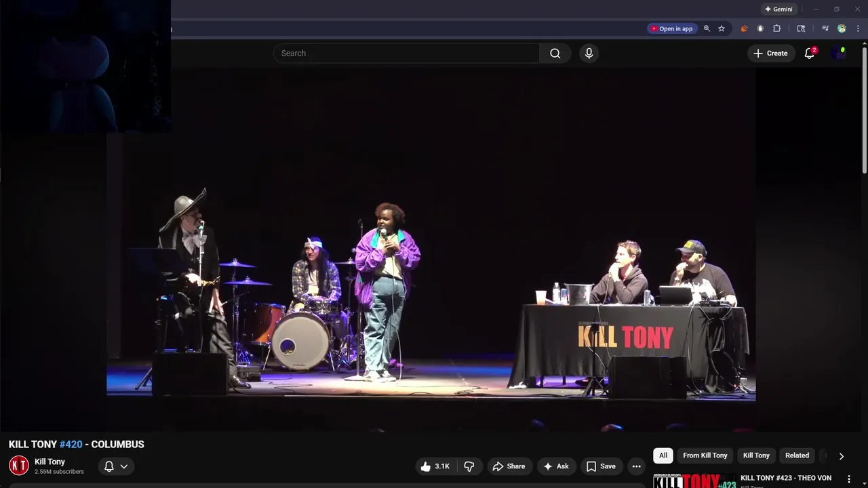Dislike the video with thumbs down
The height and width of the screenshot is (488, 868).
click(x=469, y=466)
